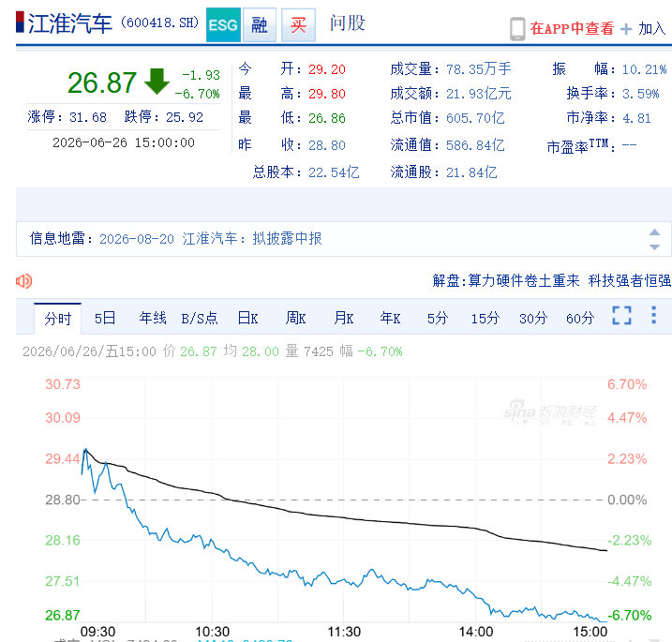Switch to the 5分 chart tab
The width and height of the screenshot is (672, 642).
point(438,318)
